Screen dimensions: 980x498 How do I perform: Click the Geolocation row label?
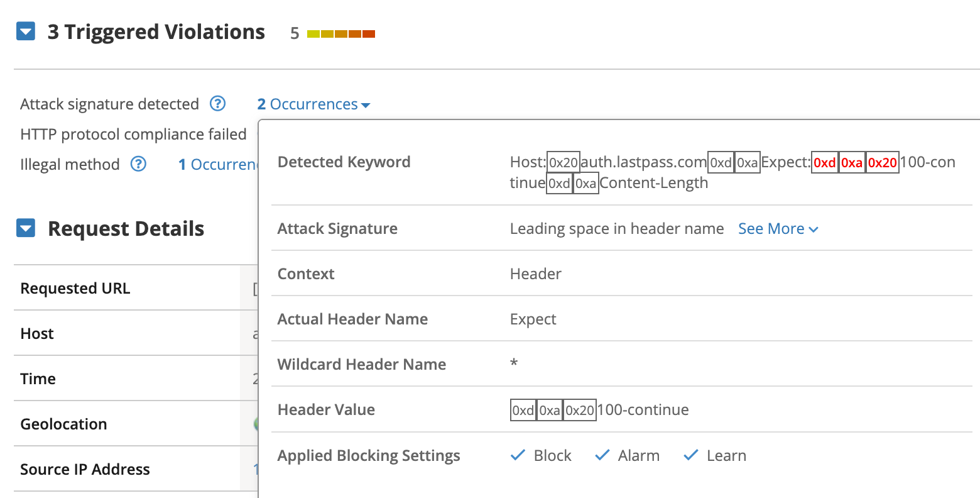[x=63, y=424]
